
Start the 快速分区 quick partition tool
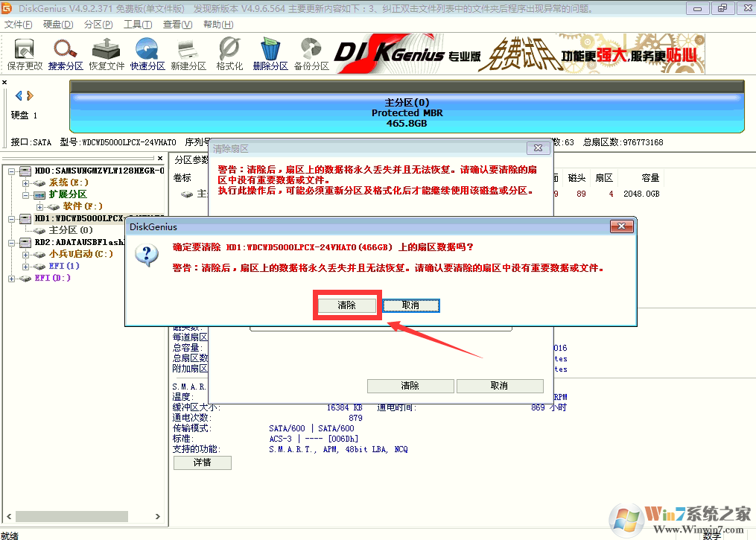147,54
